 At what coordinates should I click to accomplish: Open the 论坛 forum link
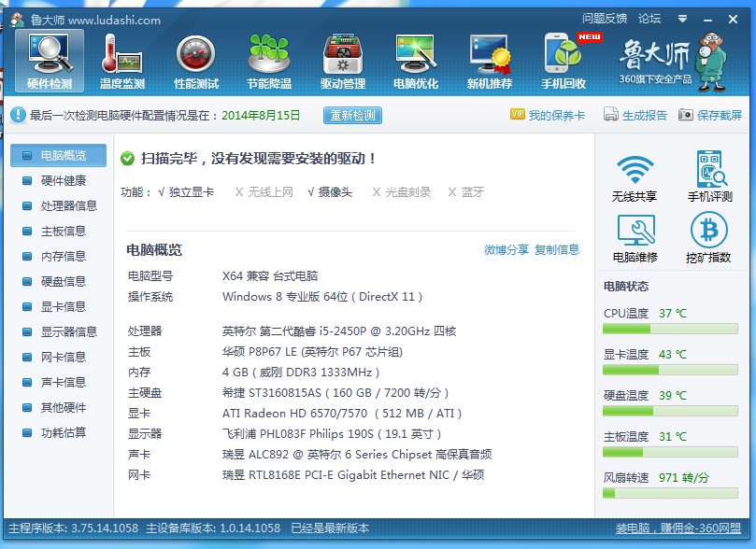pos(649,19)
